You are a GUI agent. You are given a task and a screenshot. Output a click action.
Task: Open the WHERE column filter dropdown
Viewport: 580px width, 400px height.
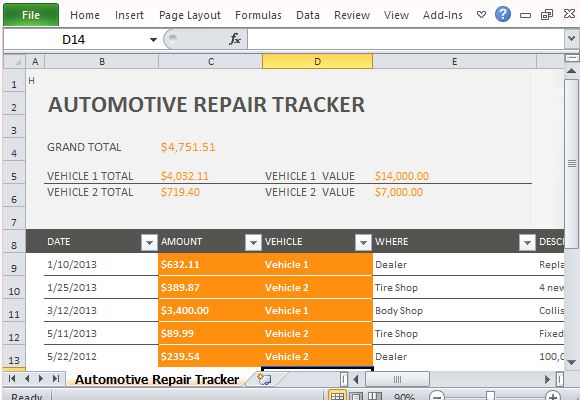point(527,243)
